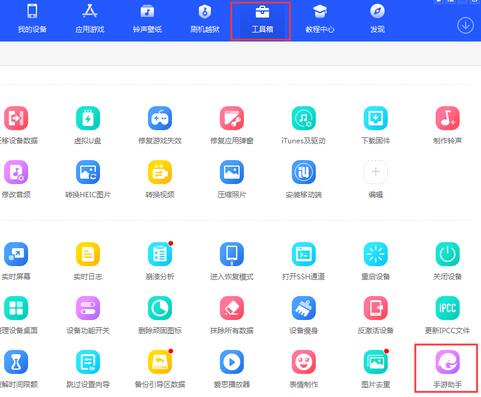This screenshot has height=397, width=481.
Task: Click 进入恢复模式 icon
Action: click(x=232, y=254)
